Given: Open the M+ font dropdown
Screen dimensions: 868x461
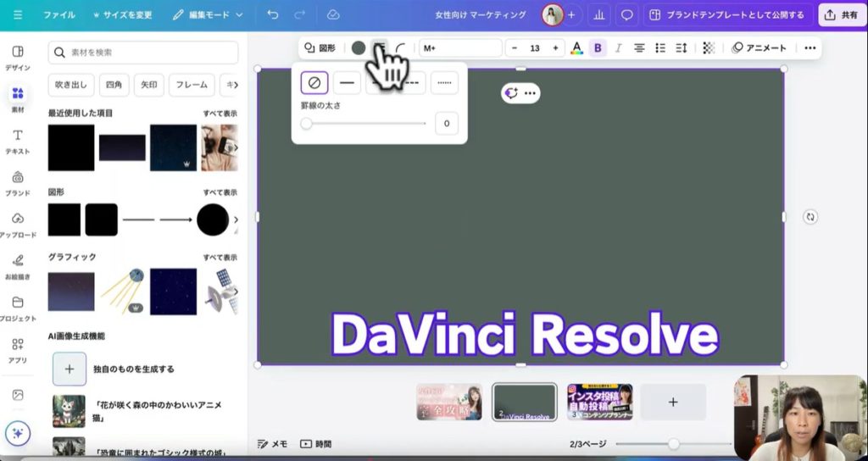Looking at the screenshot, I should pos(460,48).
